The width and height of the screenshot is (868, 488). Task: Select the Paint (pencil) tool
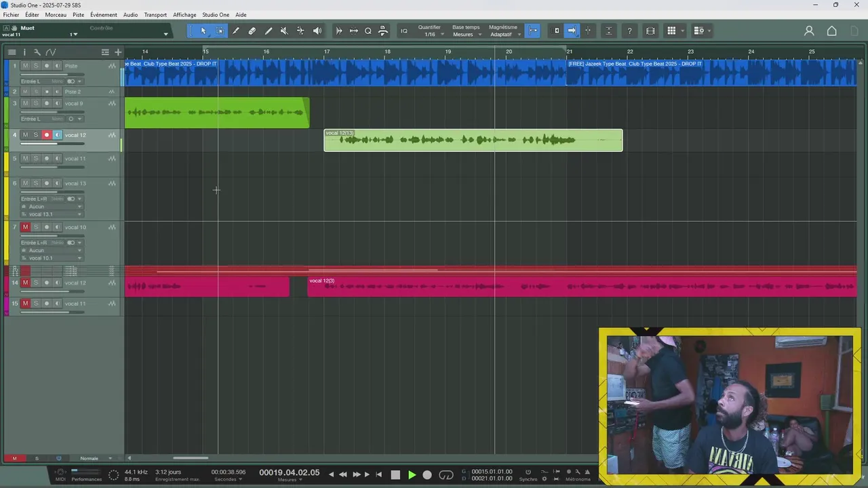[269, 30]
